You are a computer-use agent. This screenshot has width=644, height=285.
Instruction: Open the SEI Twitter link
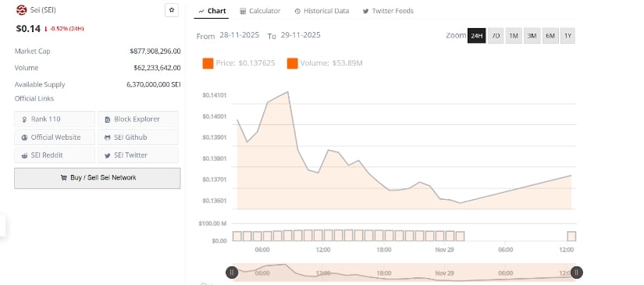pyautogui.click(x=138, y=155)
